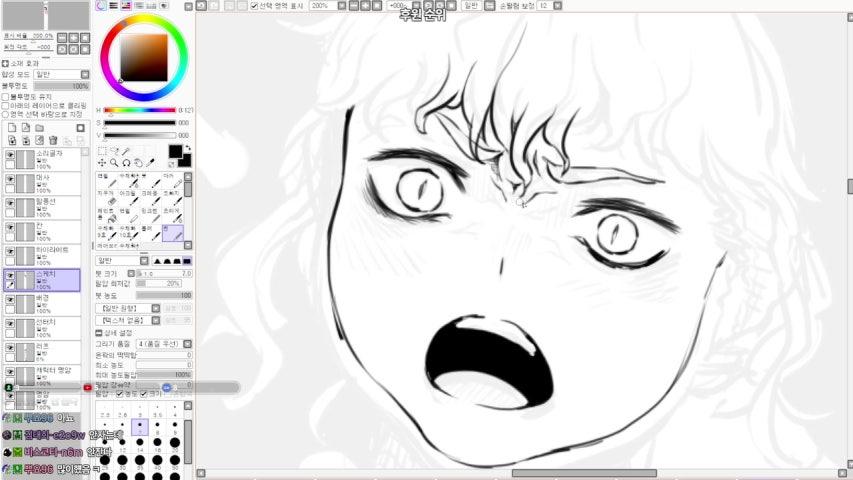Hide the 소리글자 layer eye icon
Viewport: 853px width, 480px height.
[x=10, y=155]
